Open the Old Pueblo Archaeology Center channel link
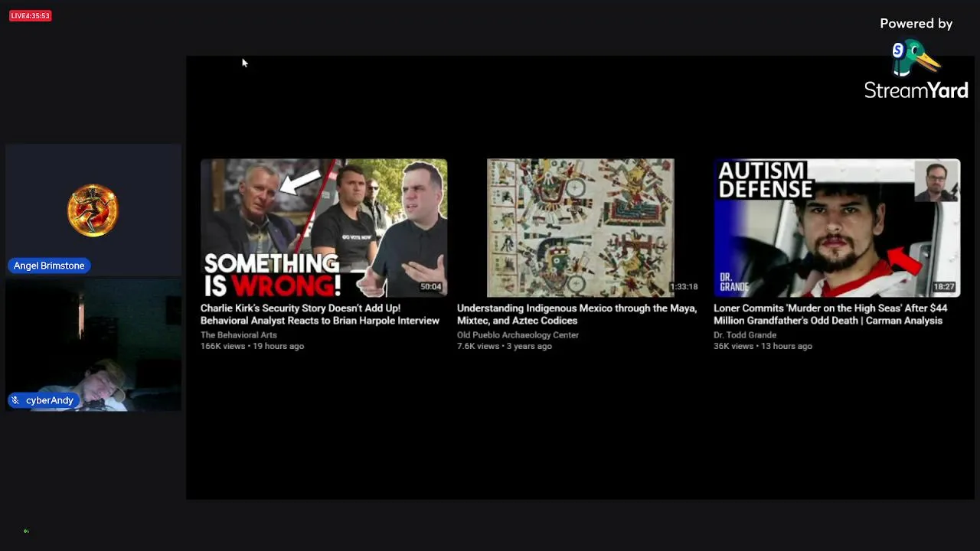980x551 pixels. [518, 335]
